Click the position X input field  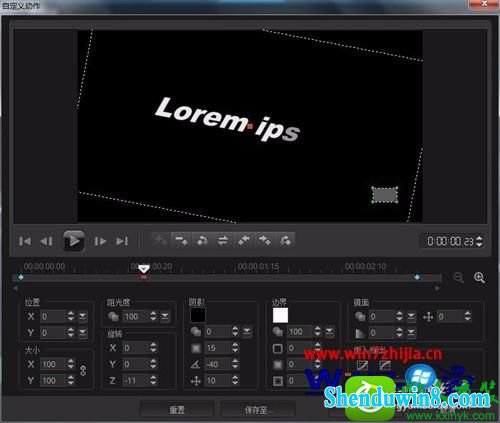53,316
